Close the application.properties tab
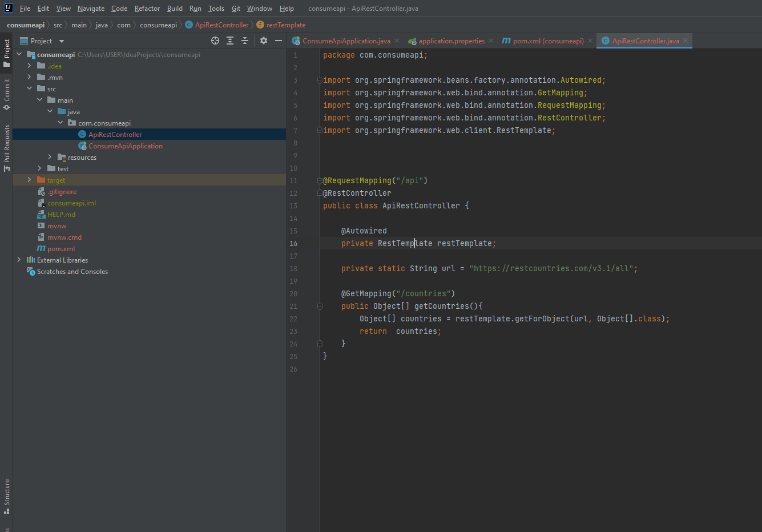Screen dimensions: 762x532 [490, 41]
